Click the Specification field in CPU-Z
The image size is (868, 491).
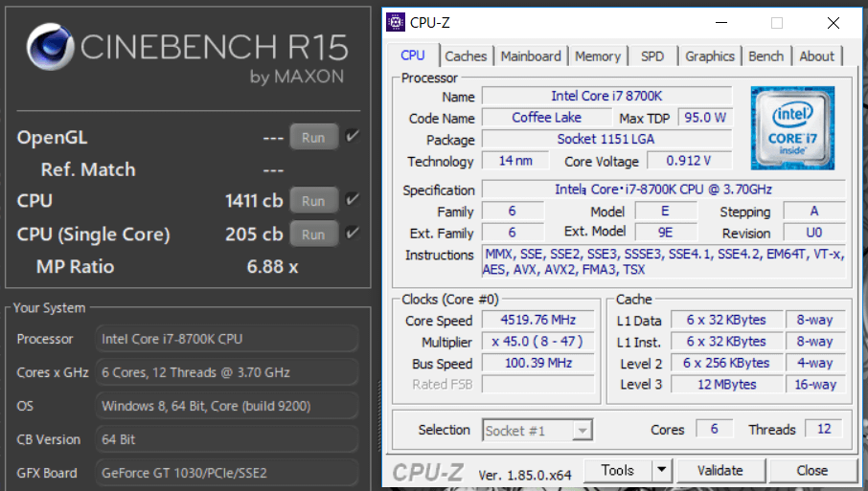pyautogui.click(x=664, y=190)
